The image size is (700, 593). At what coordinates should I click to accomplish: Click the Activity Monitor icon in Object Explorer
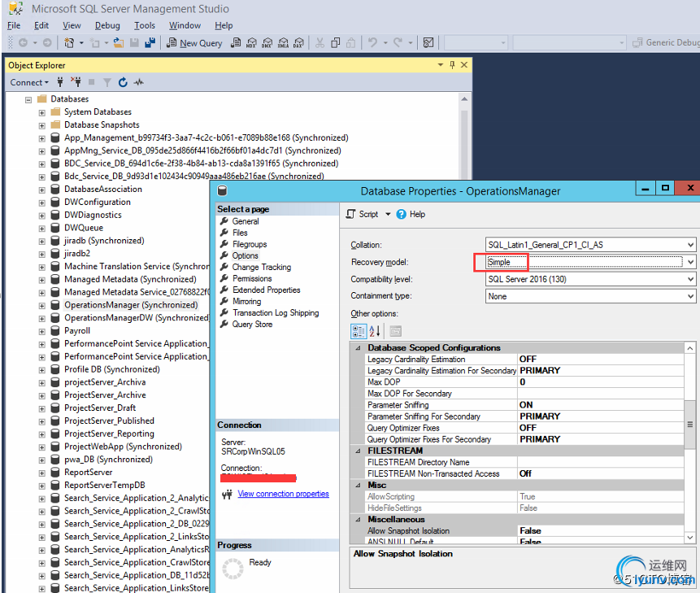pyautogui.click(x=139, y=82)
